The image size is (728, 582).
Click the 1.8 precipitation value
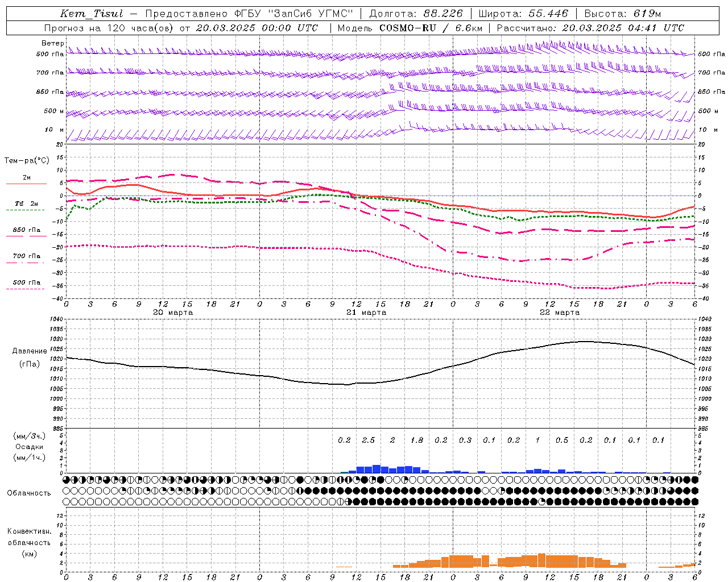[417, 440]
